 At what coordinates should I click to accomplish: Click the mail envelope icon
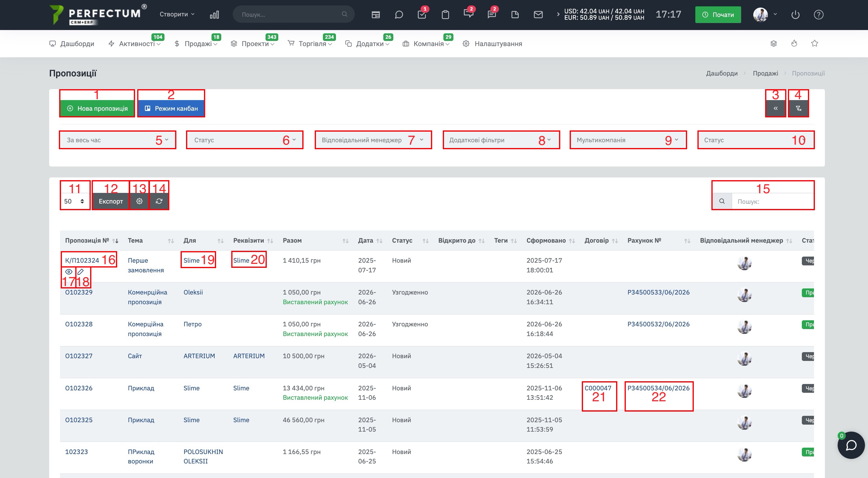click(538, 15)
